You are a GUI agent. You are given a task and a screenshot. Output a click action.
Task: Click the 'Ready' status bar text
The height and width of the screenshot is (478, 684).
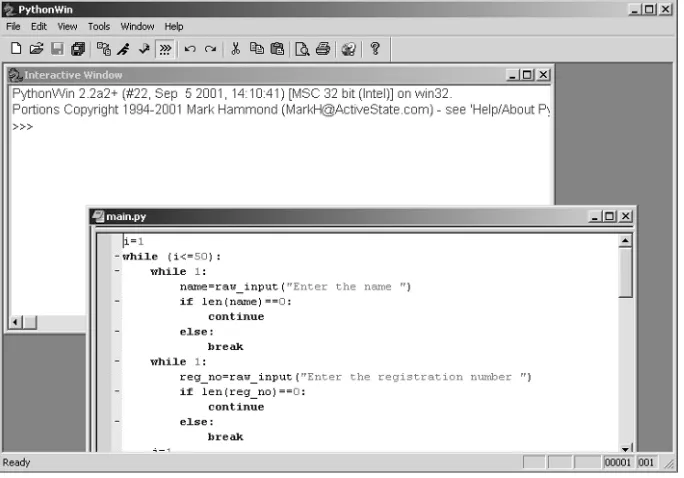(x=17, y=462)
